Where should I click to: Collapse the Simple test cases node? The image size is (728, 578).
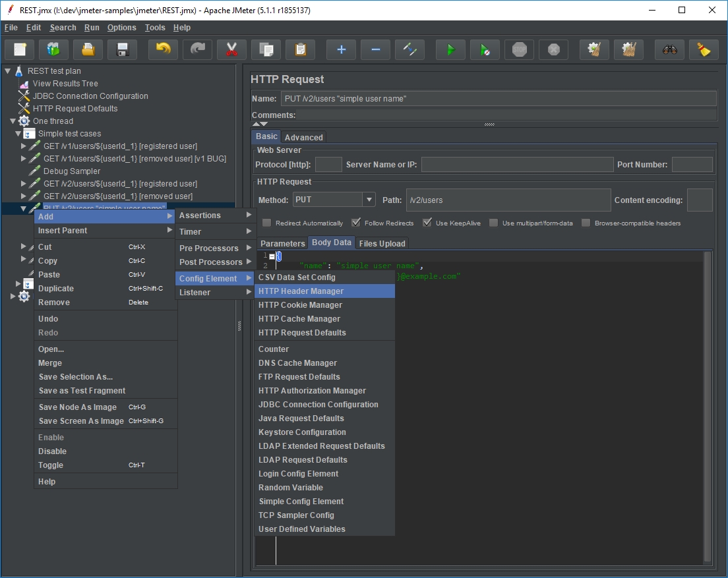[x=18, y=134]
